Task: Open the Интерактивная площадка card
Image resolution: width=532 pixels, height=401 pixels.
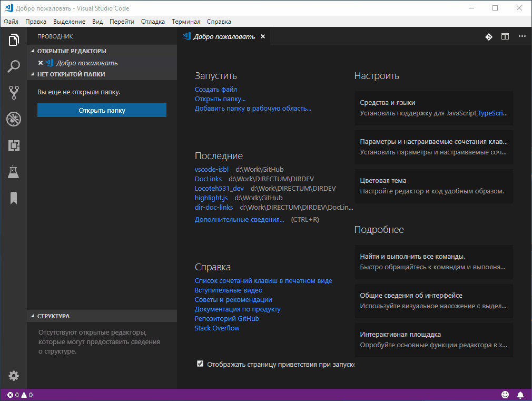Action: 434,340
